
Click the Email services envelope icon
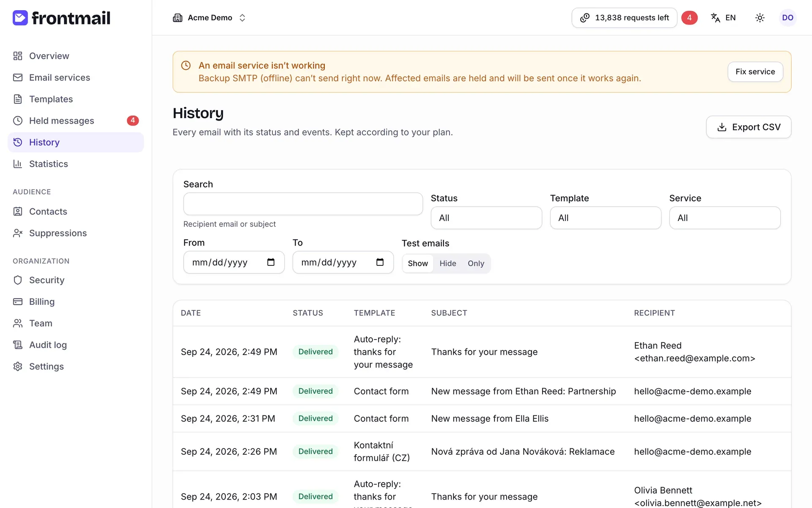18,77
